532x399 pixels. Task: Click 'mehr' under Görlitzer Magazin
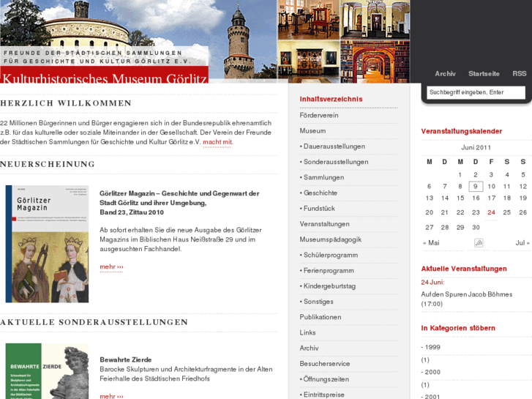(111, 267)
